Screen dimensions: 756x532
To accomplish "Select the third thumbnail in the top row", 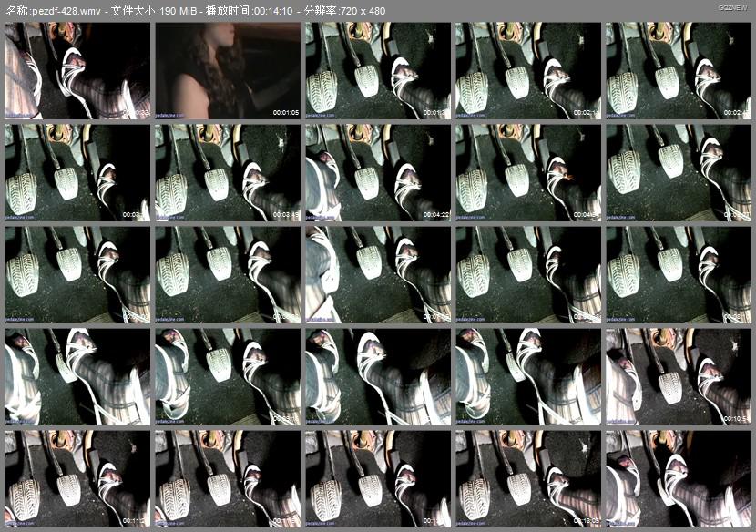I will (377, 71).
